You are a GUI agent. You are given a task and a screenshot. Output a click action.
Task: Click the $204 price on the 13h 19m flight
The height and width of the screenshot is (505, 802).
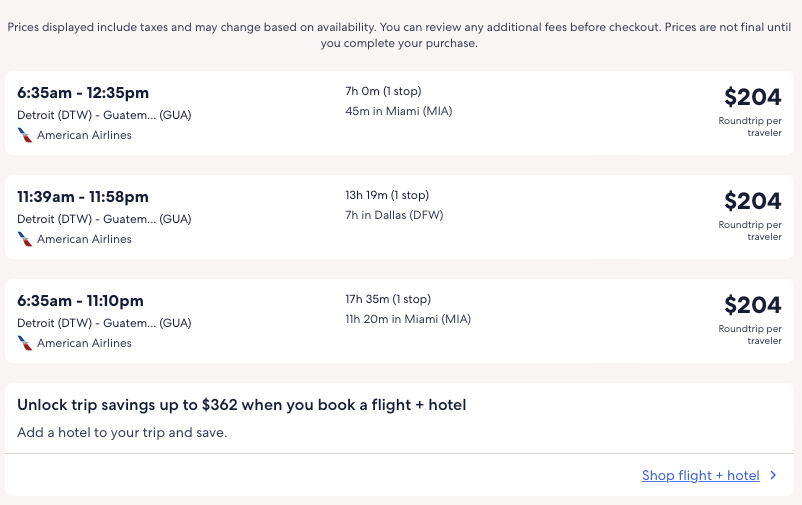click(x=752, y=201)
